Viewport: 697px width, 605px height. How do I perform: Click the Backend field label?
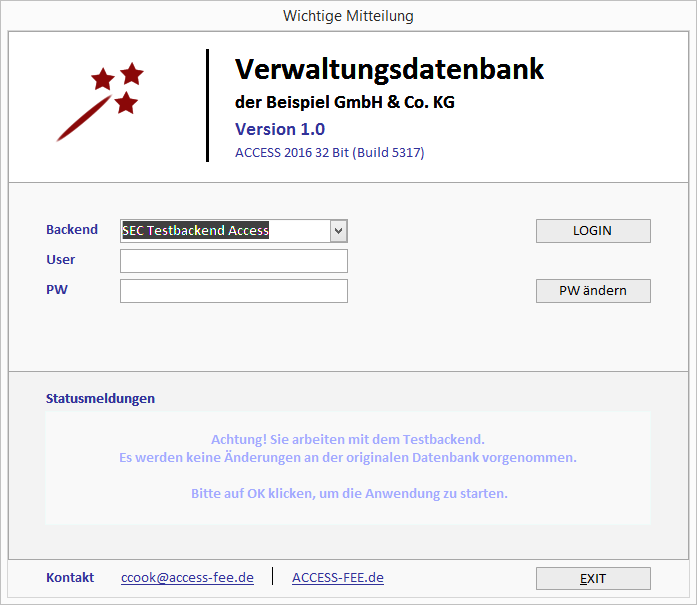point(72,230)
